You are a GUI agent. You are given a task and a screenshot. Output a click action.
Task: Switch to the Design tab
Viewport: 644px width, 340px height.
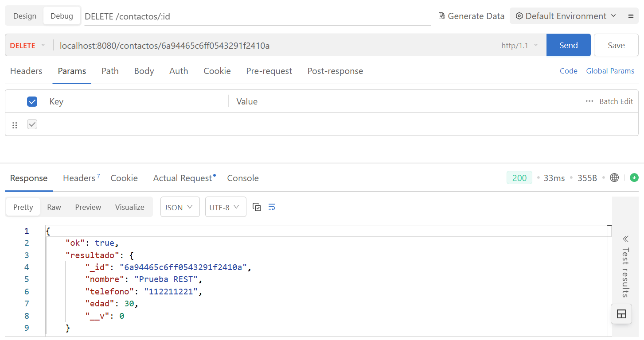[x=25, y=16]
